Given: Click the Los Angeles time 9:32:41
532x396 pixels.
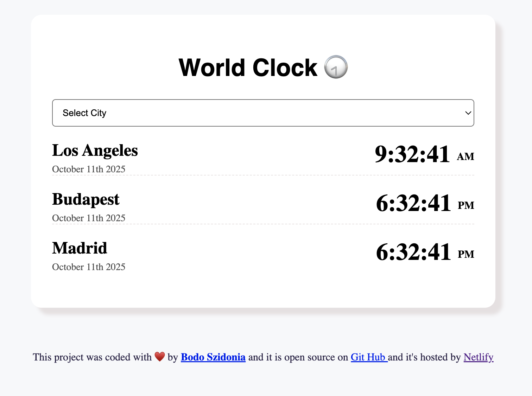Looking at the screenshot, I should tap(413, 154).
